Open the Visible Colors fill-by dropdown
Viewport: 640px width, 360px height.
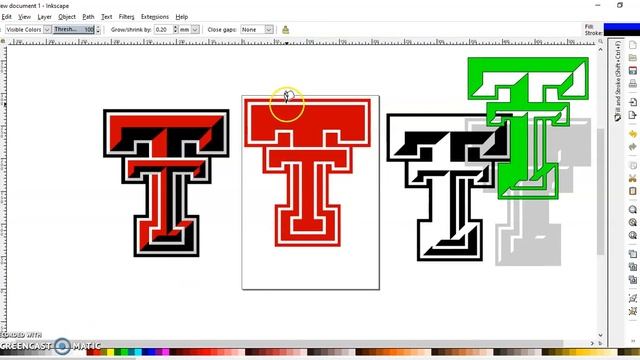tap(28, 30)
